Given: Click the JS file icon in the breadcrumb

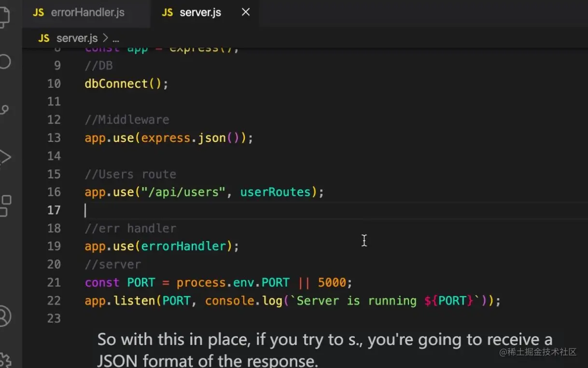Looking at the screenshot, I should 43,38.
